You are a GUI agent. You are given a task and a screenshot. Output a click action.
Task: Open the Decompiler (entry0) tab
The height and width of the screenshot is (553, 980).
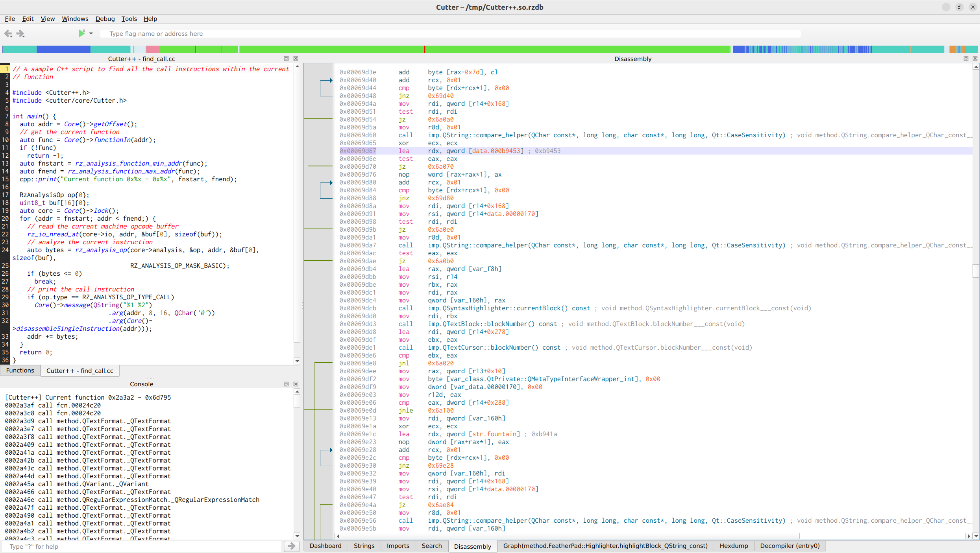tap(790, 546)
